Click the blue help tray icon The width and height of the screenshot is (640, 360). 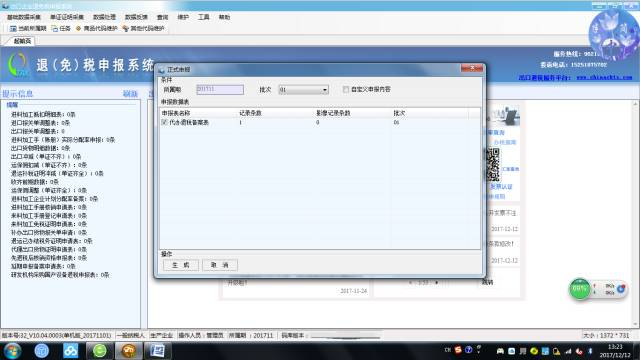point(468,350)
